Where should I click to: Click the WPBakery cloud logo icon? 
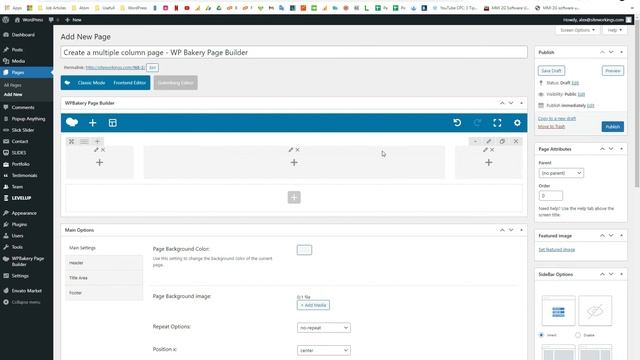tap(72, 122)
